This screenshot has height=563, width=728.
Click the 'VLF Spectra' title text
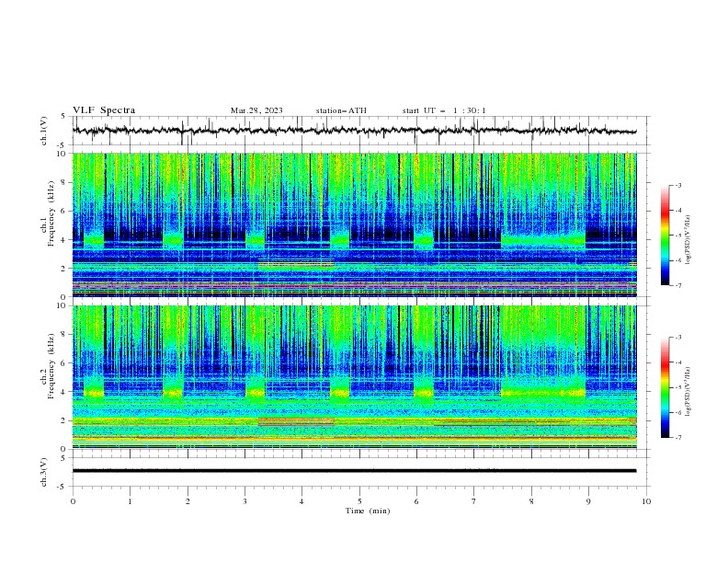point(104,110)
